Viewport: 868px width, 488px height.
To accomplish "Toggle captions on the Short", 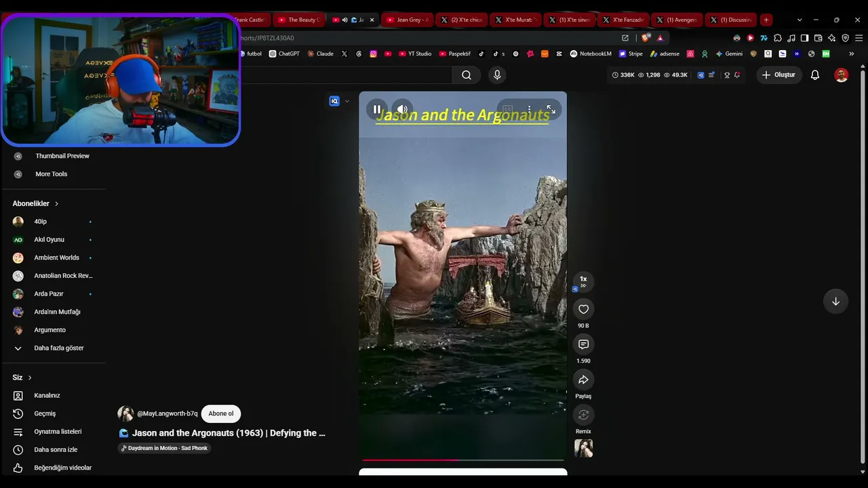I will click(x=507, y=109).
